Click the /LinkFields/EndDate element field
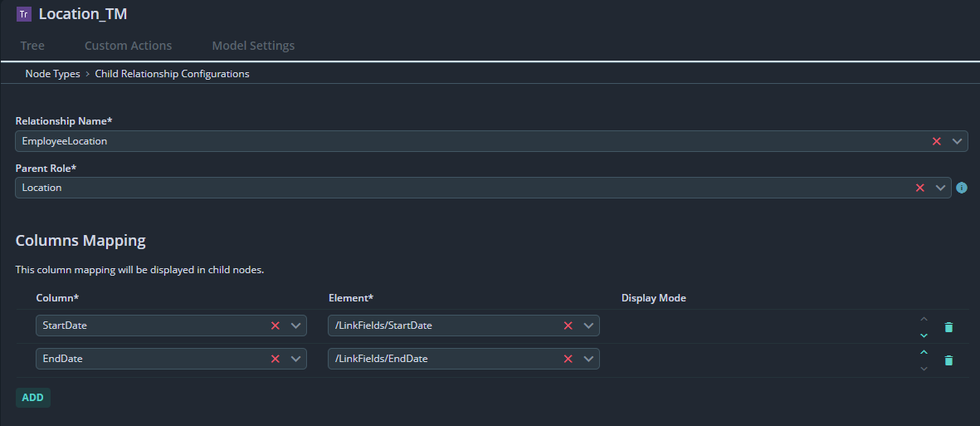Viewport: 980px width, 426px height. tap(464, 359)
